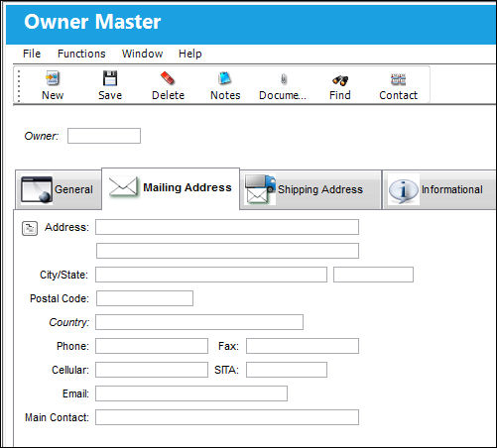Click the first Address line field
Screen dimensions: 497x448
pos(227,227)
